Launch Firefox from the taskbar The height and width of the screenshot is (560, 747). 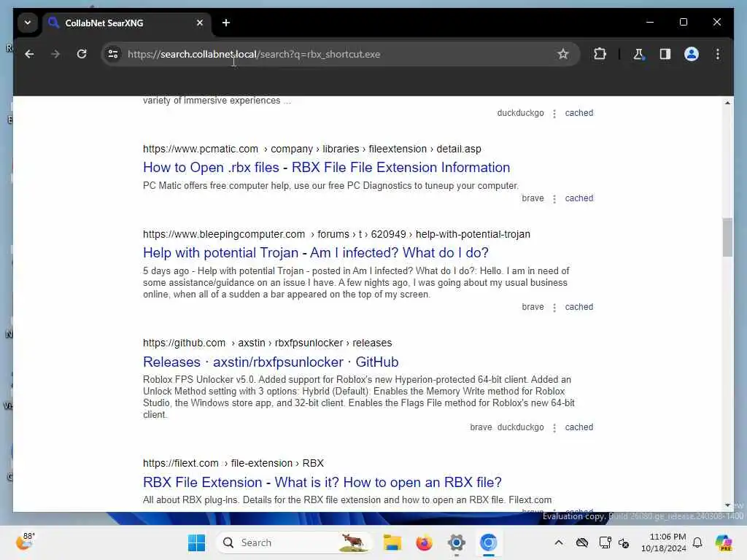424,542
